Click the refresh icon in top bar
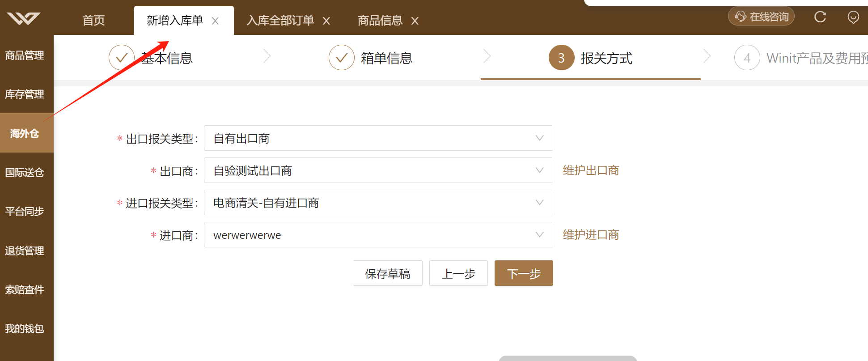 pyautogui.click(x=820, y=17)
